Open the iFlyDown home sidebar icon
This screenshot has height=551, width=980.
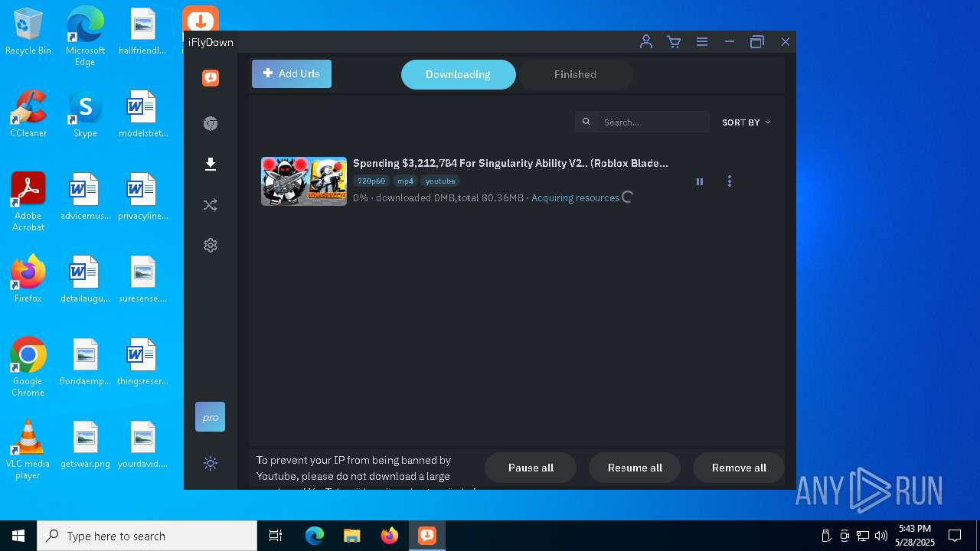[211, 78]
